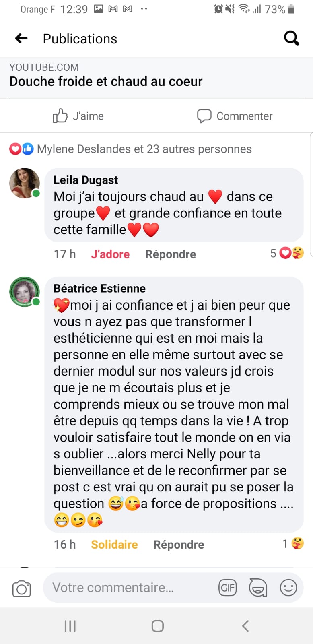Image resolution: width=313 pixels, height=644 pixels.
Task: Reply to Béatrice Estienne's comment
Action: tap(179, 545)
